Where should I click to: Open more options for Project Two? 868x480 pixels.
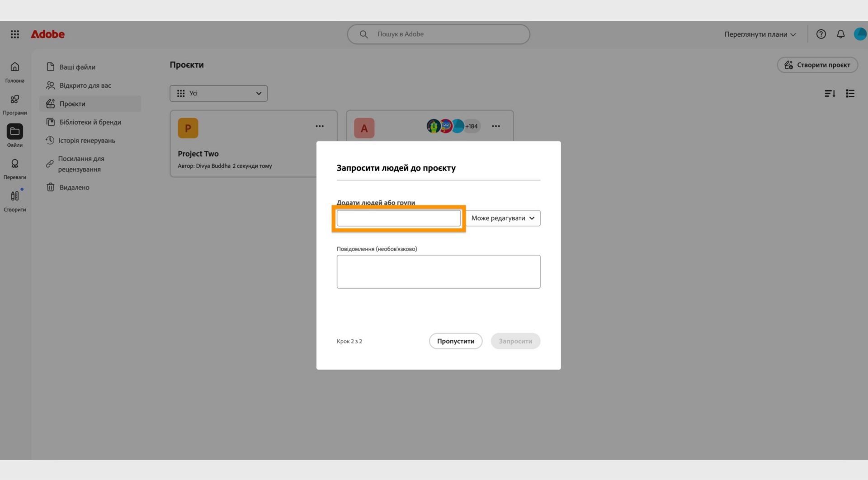tap(320, 126)
